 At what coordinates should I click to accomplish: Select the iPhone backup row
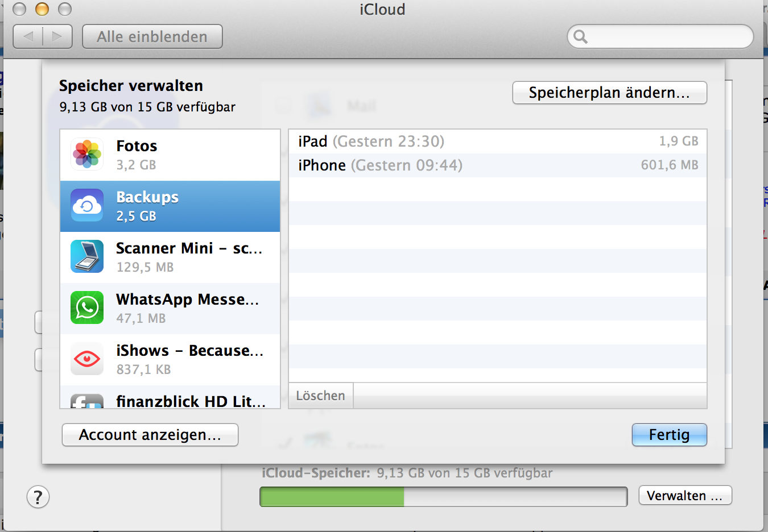[498, 165]
